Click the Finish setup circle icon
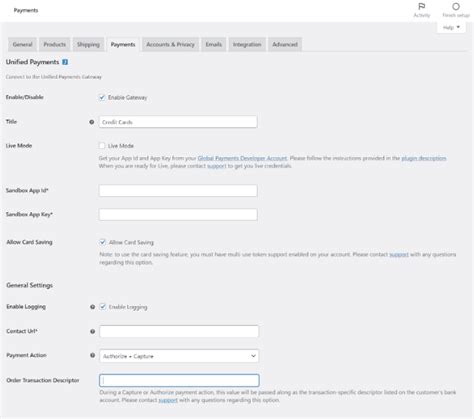 pos(456,7)
